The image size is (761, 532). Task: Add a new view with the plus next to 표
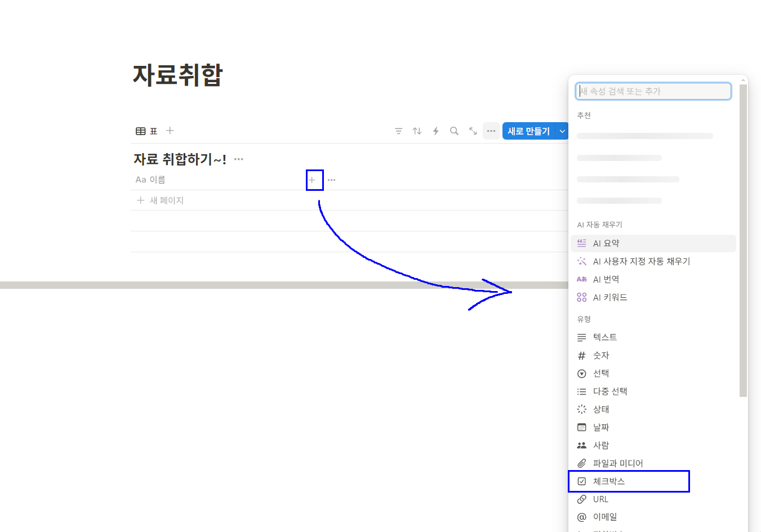click(170, 130)
